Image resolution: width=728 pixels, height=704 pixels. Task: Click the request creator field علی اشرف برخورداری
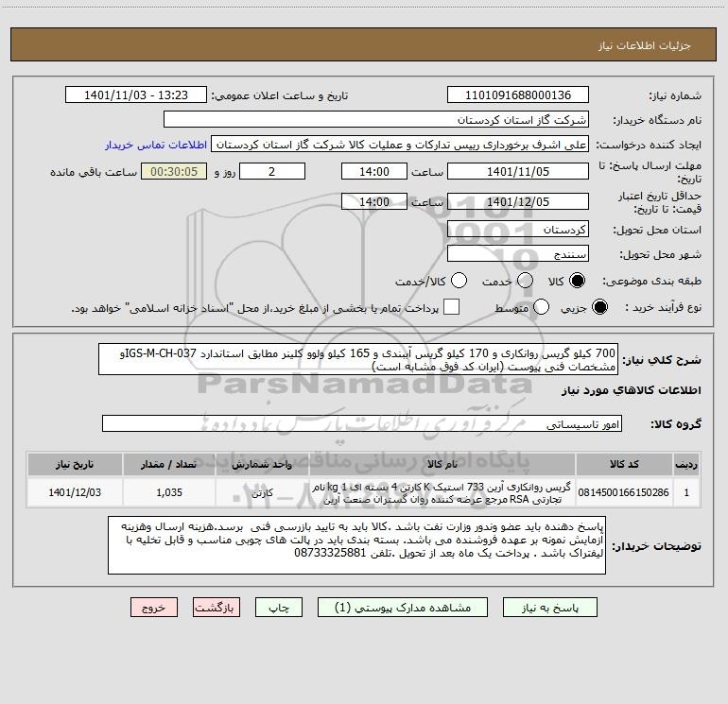[x=400, y=145]
